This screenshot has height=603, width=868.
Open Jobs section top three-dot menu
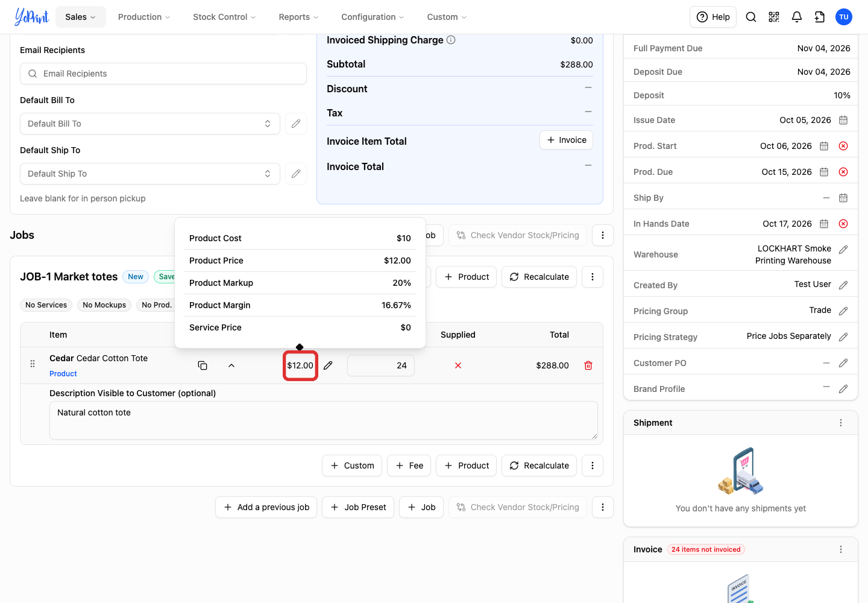(603, 235)
